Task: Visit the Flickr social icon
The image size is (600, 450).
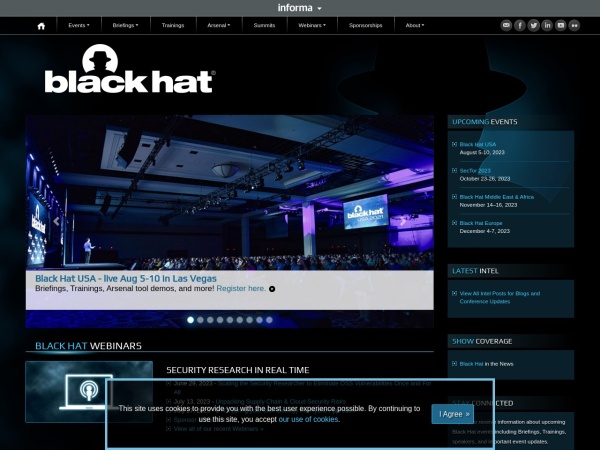Action: pyautogui.click(x=574, y=26)
